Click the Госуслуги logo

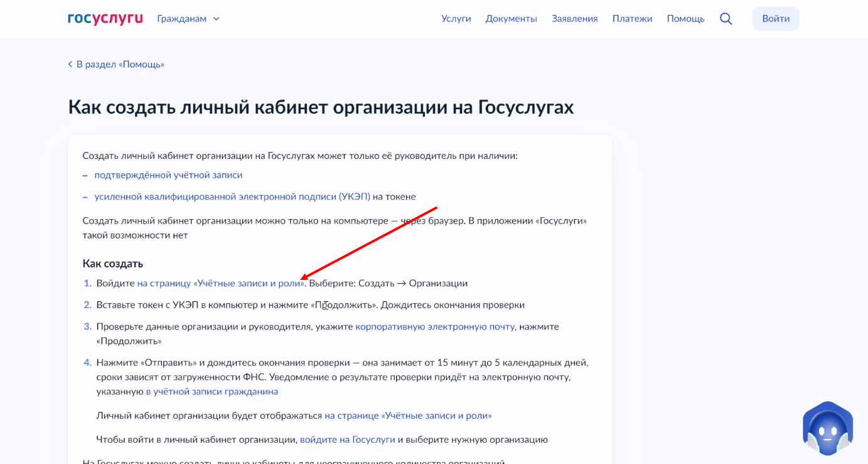pyautogui.click(x=105, y=18)
